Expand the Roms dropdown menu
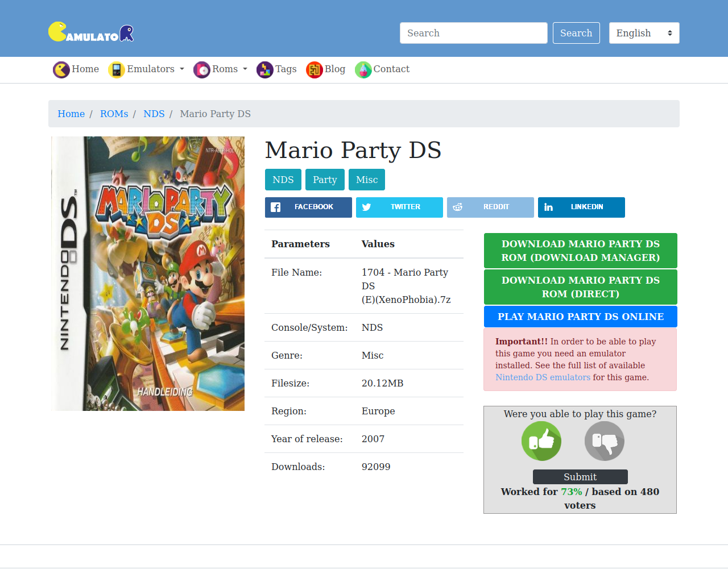Image resolution: width=728 pixels, height=582 pixels. (221, 69)
